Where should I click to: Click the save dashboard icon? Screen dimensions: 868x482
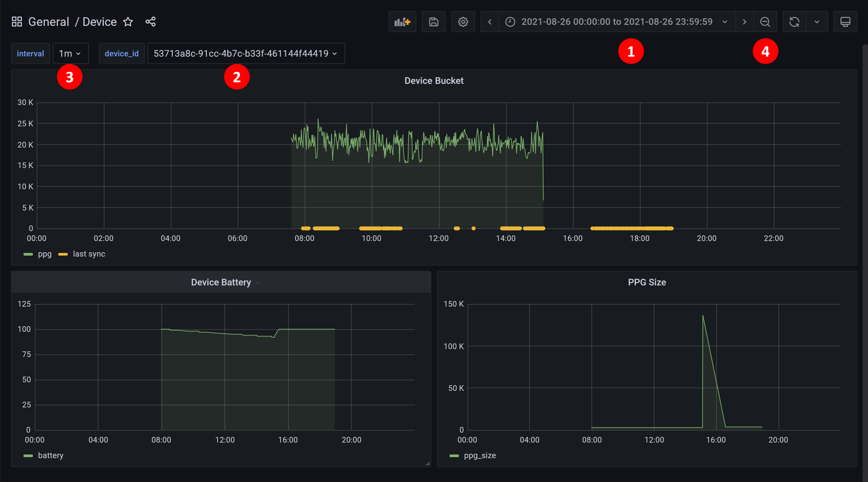click(x=433, y=22)
